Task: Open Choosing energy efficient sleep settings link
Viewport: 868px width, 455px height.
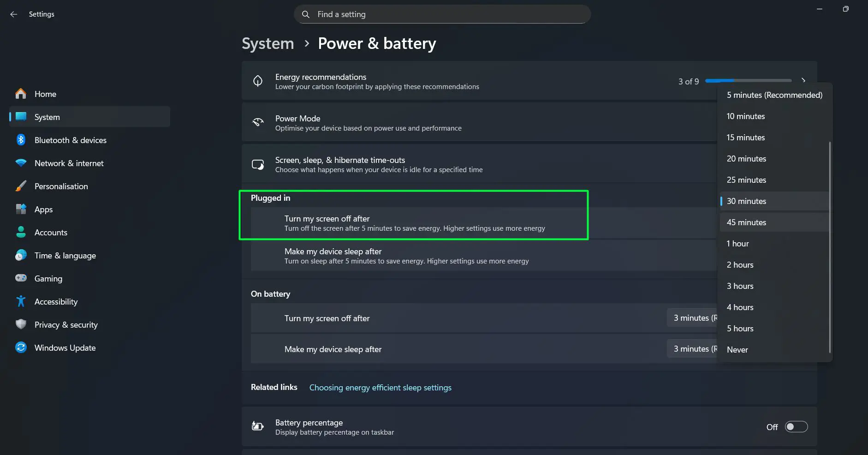Action: [380, 388]
